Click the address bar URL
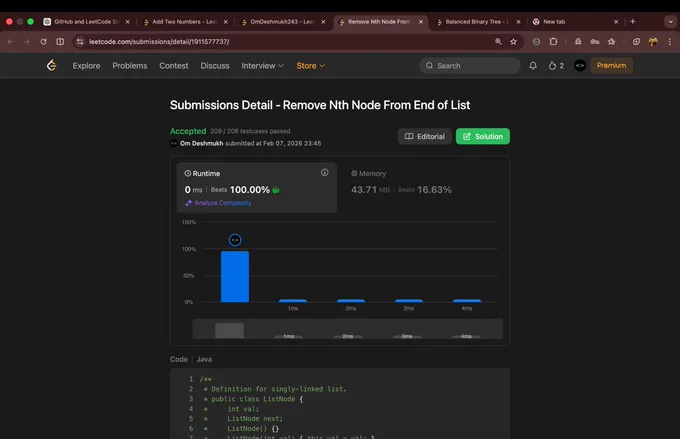680x439 pixels. (x=159, y=42)
